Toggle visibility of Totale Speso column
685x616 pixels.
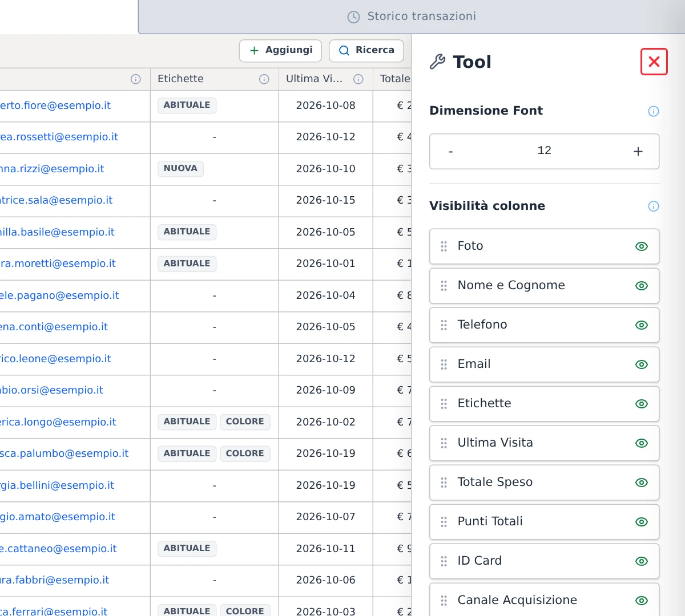pos(642,483)
